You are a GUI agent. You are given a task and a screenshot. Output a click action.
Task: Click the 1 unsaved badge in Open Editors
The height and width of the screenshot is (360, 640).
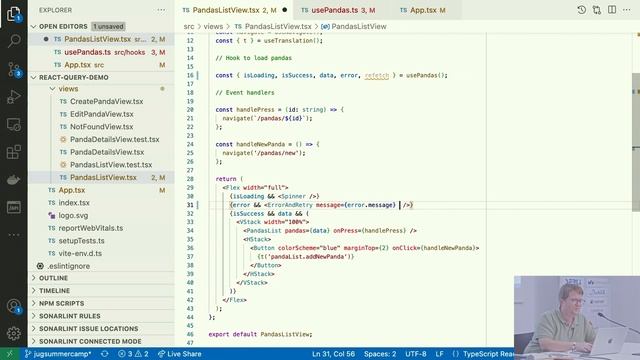click(108, 26)
